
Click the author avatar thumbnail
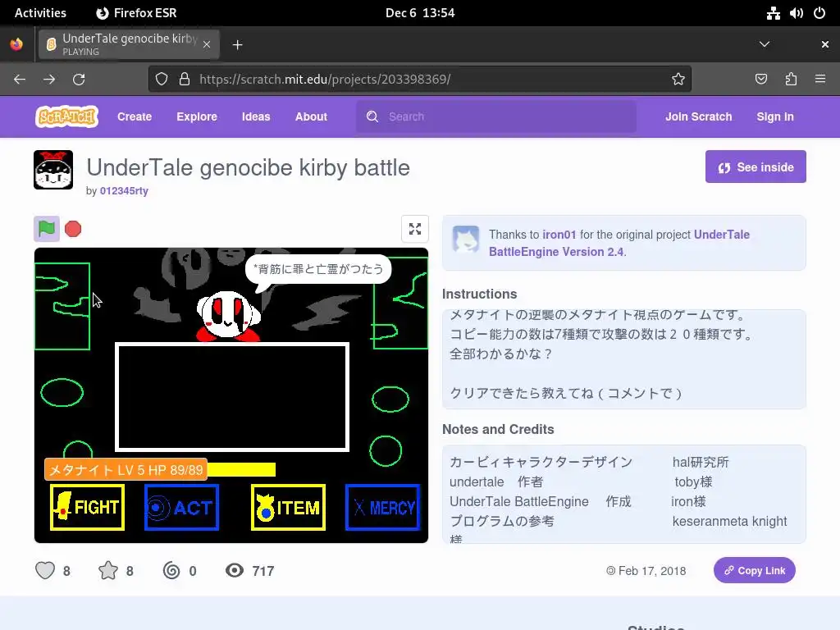(53, 170)
